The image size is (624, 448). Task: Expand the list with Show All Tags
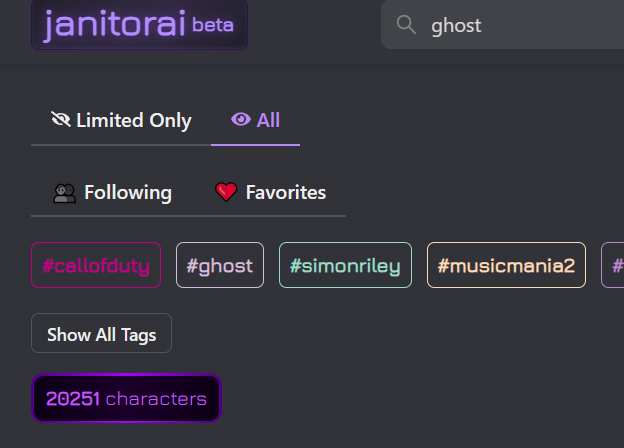(101, 333)
